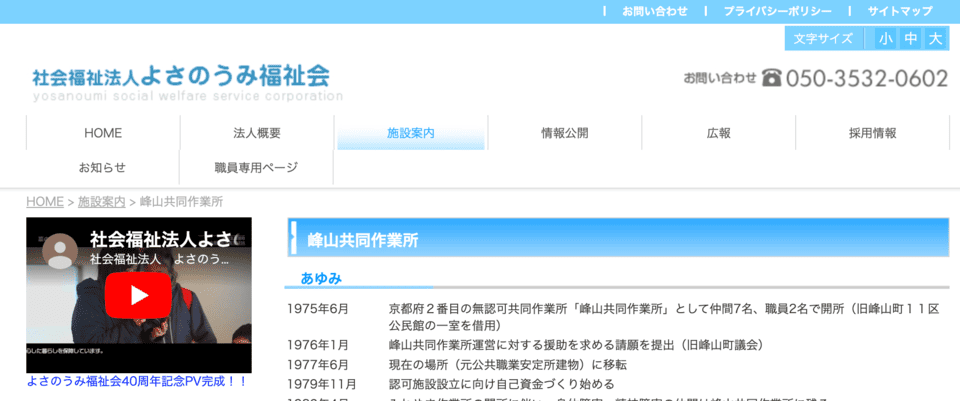Click the YouTube channel avatar icon
The image size is (960, 401).
coord(59,251)
